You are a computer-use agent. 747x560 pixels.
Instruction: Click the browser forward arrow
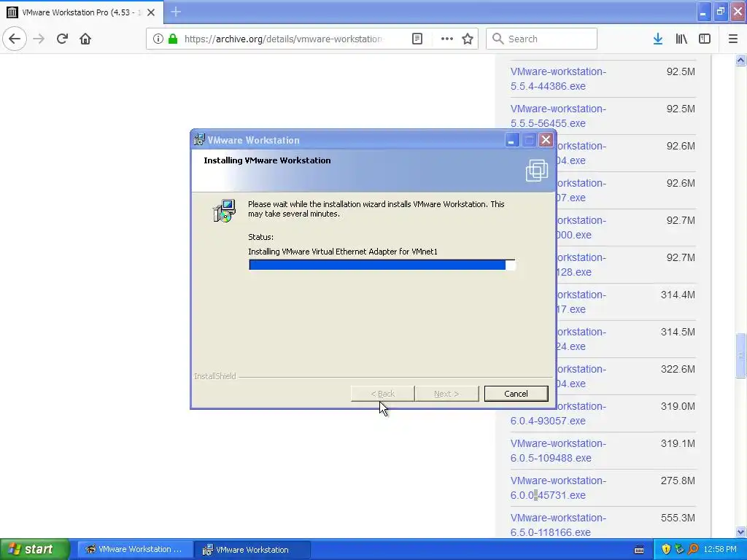click(39, 39)
